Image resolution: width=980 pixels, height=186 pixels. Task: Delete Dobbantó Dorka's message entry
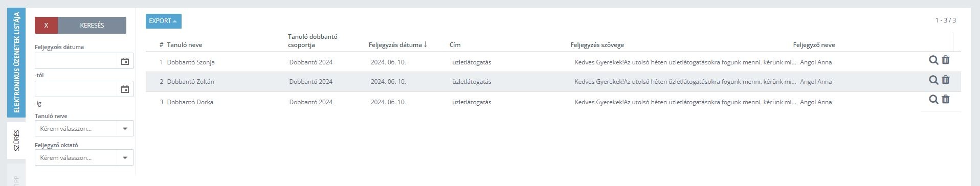click(x=946, y=99)
